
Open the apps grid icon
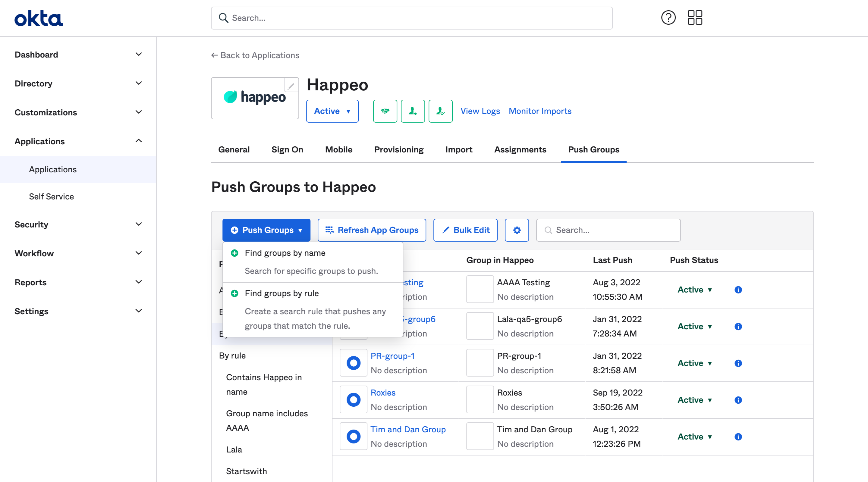coord(695,17)
